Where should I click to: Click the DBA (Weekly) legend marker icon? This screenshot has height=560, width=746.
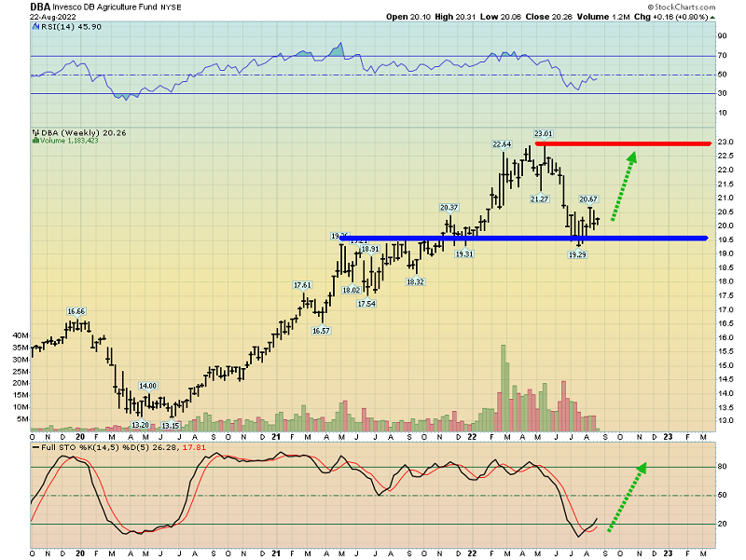35,132
